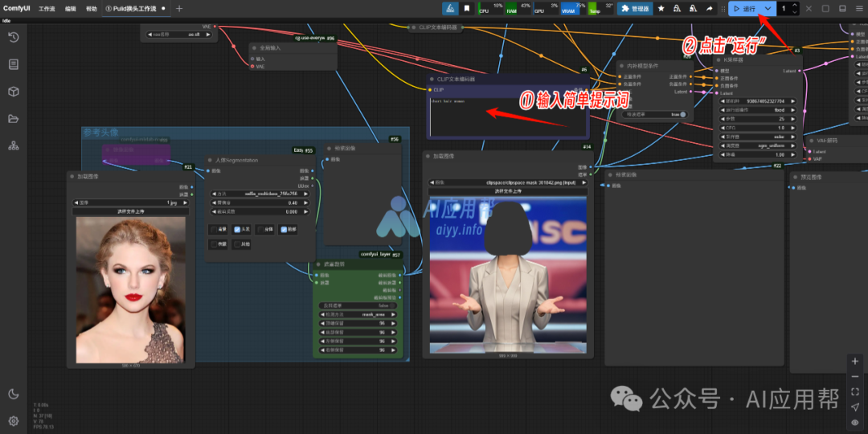Click the drag-handle dots left of the run button

[723, 9]
